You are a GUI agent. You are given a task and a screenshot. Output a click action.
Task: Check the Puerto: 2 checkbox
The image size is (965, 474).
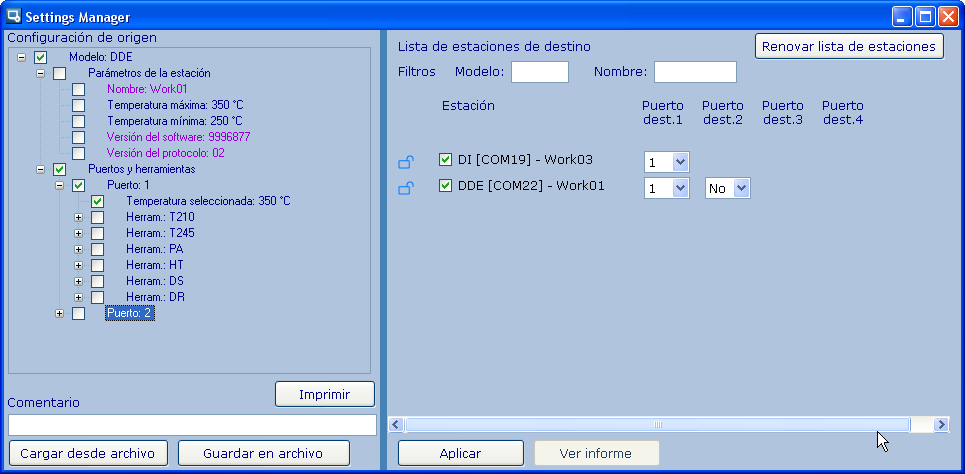79,313
